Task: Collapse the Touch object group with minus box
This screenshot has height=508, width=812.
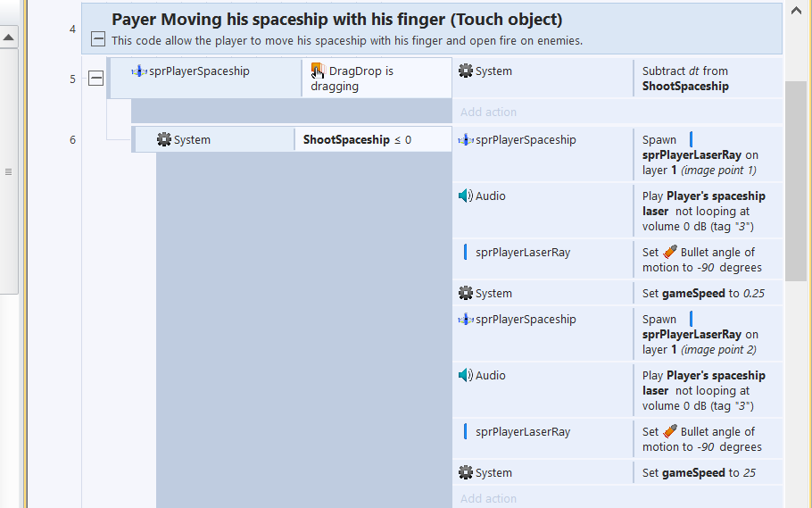Action: 98,39
